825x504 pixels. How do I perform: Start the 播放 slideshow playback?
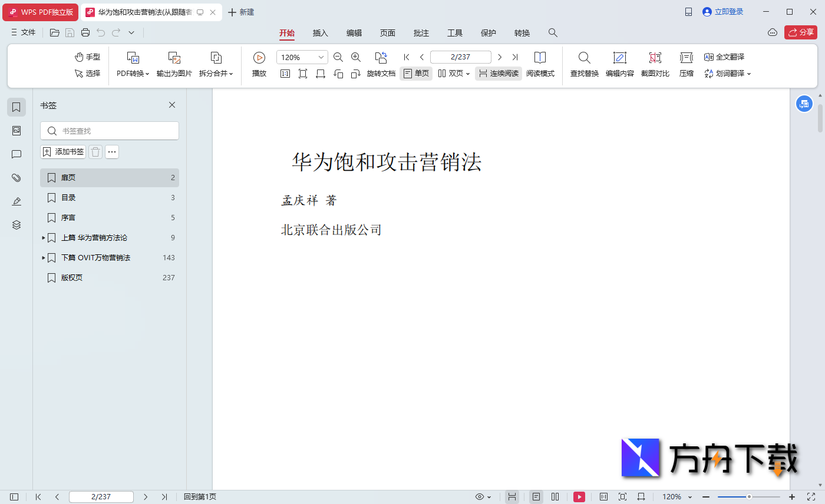(x=259, y=64)
